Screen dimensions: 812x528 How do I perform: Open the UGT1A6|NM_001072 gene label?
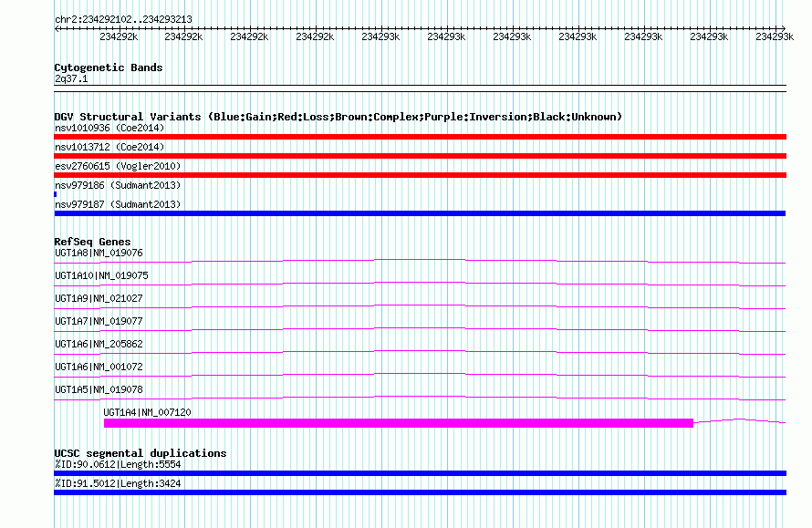pyautogui.click(x=99, y=367)
